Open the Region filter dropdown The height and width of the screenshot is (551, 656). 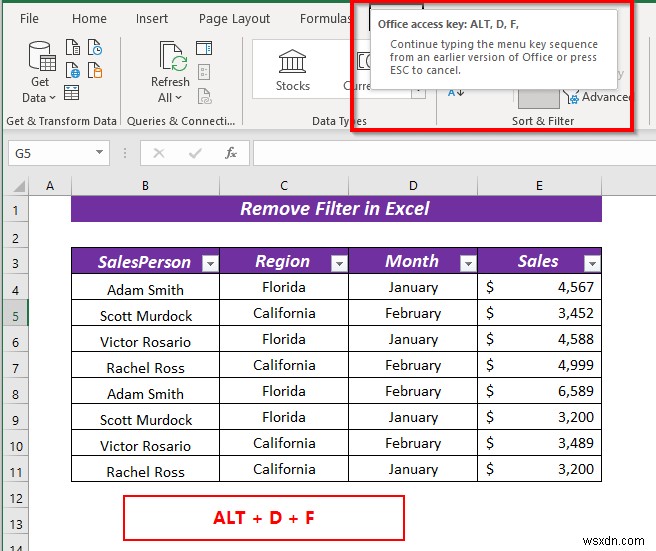click(x=339, y=264)
